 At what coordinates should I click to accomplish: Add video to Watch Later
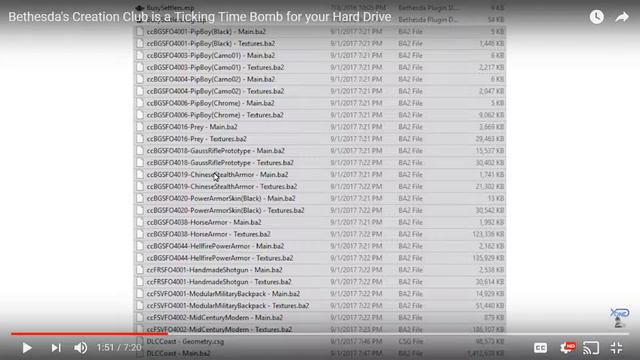[x=596, y=17]
